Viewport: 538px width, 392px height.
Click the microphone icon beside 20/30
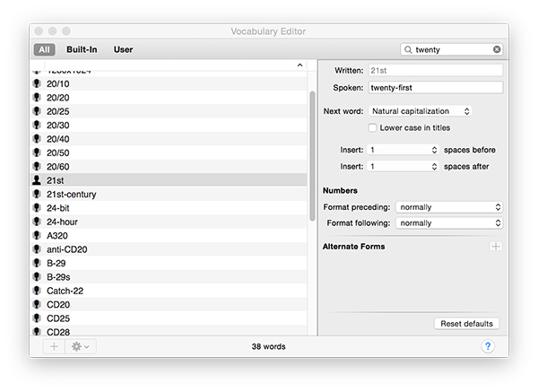pyautogui.click(x=37, y=125)
